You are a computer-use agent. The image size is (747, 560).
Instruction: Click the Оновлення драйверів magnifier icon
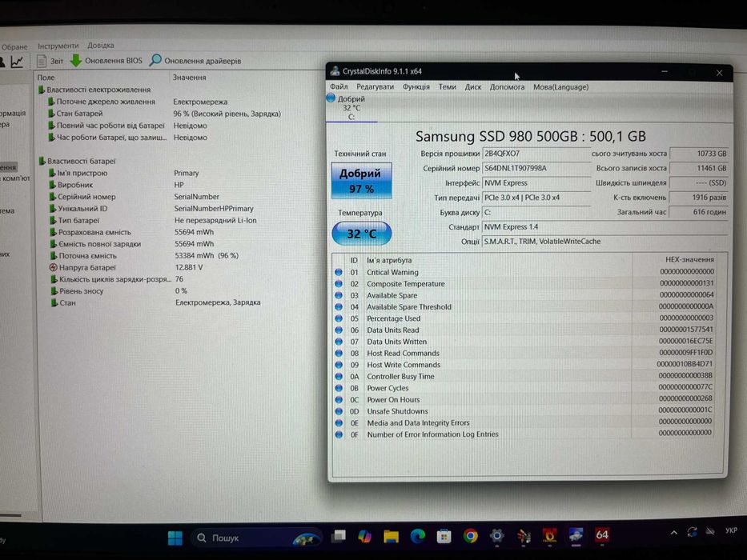pyautogui.click(x=155, y=60)
